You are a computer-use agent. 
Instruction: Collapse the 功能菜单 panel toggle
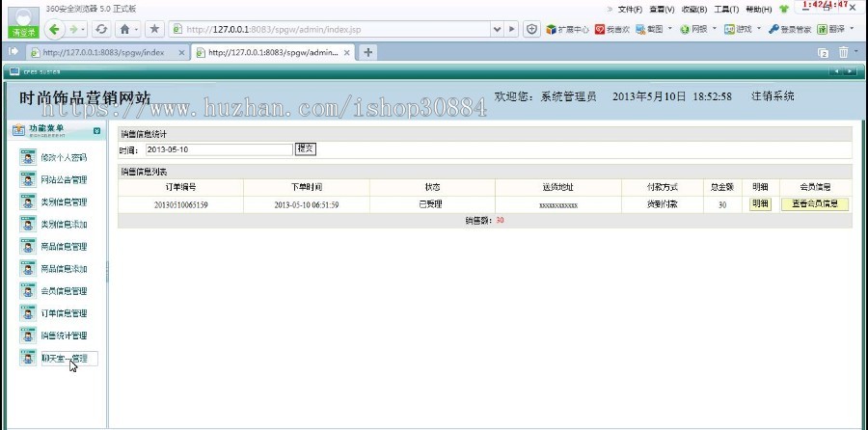click(x=96, y=130)
